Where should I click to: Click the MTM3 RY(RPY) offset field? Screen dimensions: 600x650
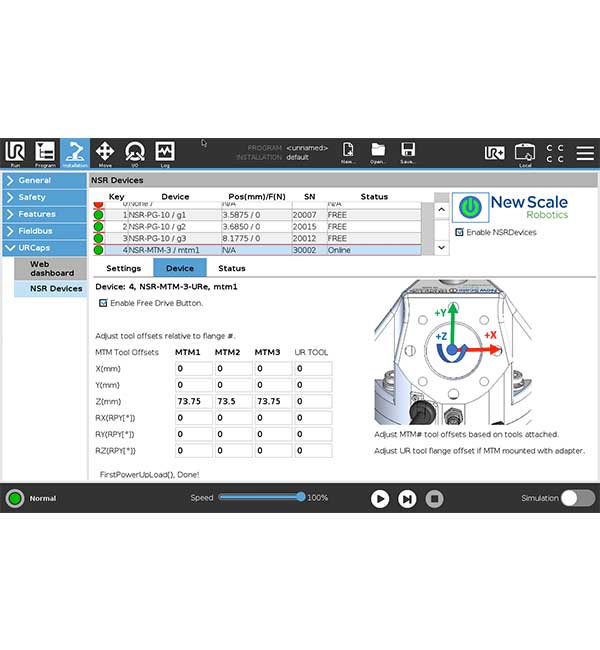click(x=273, y=434)
